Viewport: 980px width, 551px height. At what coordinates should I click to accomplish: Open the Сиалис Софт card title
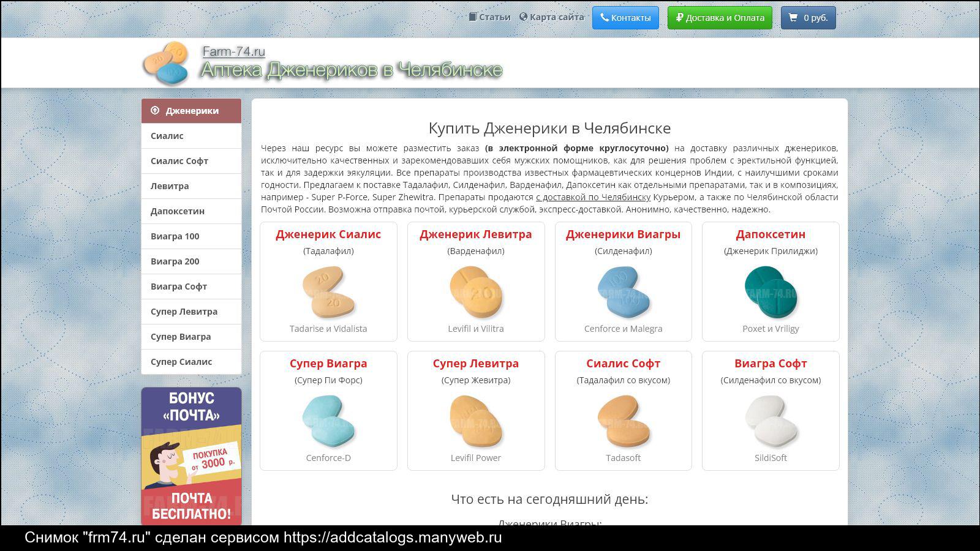623,364
